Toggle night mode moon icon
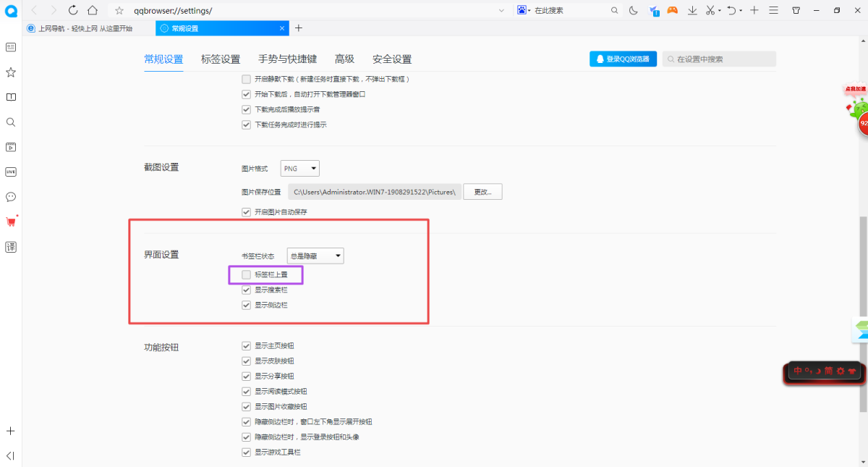 pos(634,10)
